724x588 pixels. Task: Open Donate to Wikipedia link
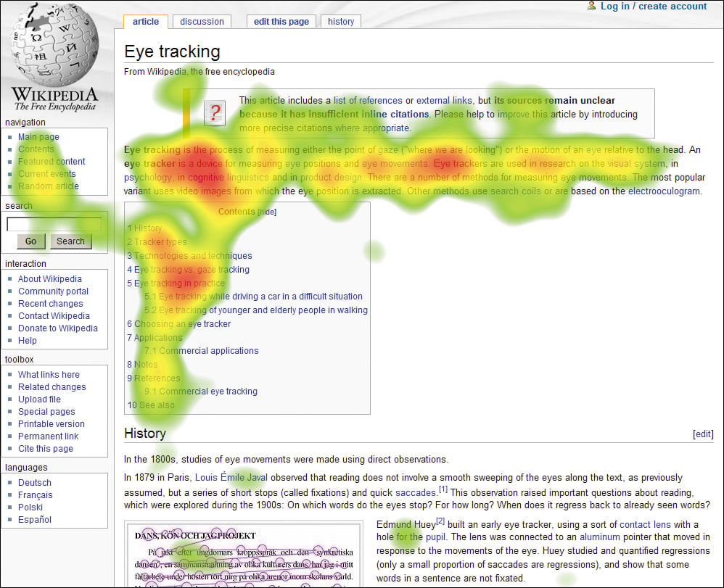[58, 328]
